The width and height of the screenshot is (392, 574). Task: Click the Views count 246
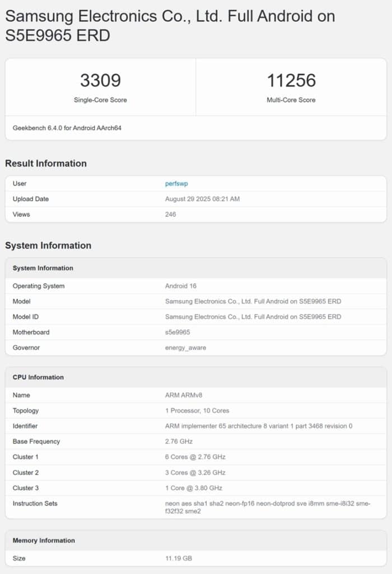coord(170,214)
